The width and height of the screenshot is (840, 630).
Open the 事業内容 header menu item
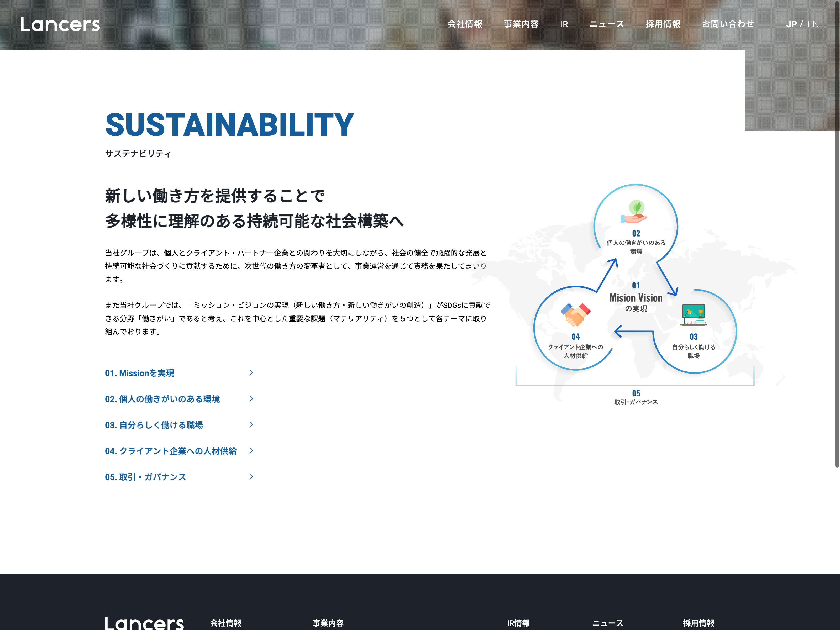pos(521,24)
